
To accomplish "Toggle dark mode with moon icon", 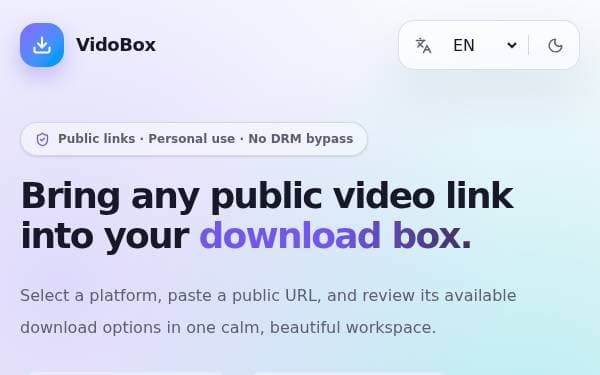I will [x=555, y=46].
